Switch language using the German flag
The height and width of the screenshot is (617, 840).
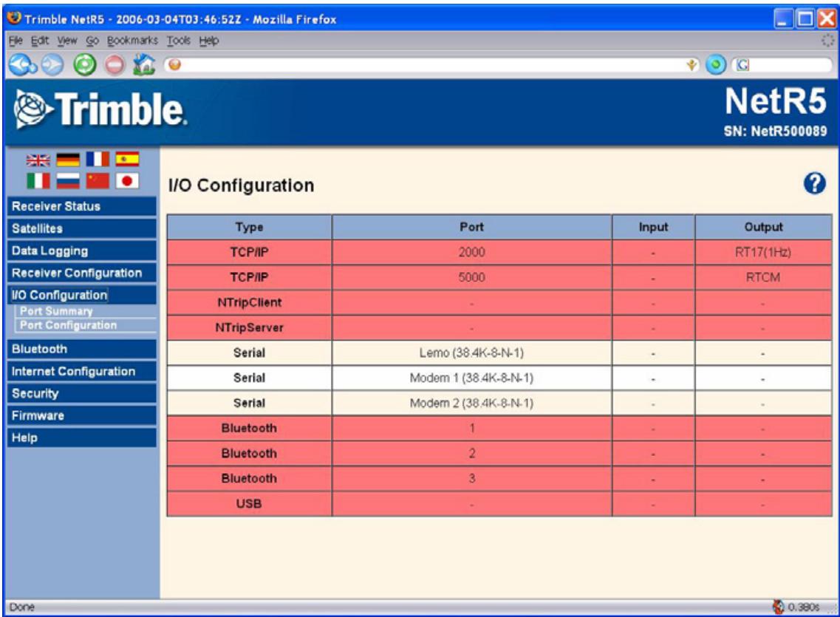coord(68,160)
